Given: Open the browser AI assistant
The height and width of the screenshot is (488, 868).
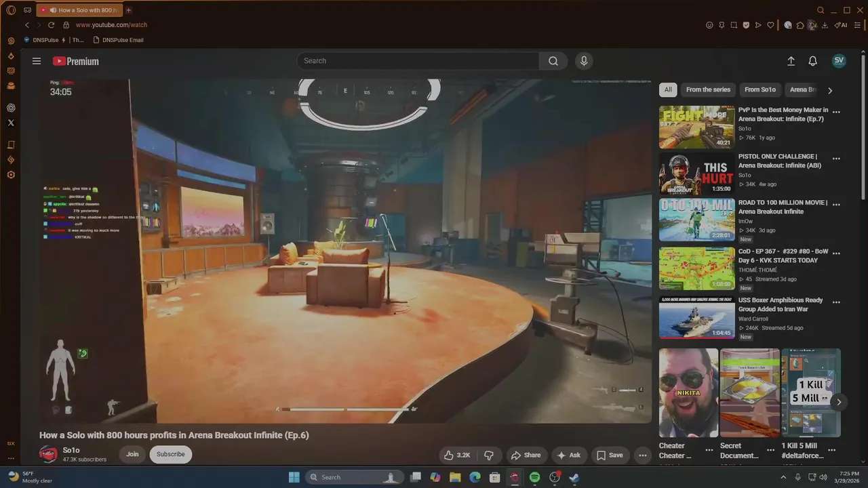Looking at the screenshot, I should tap(841, 25).
